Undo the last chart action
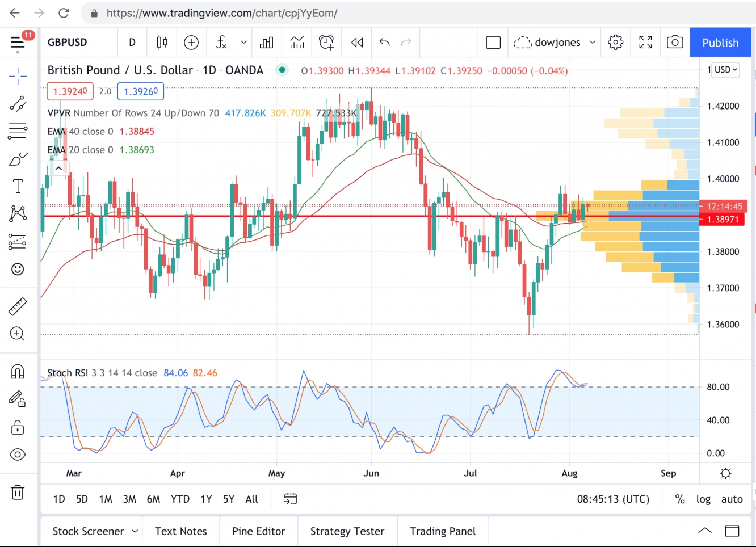 (x=385, y=43)
